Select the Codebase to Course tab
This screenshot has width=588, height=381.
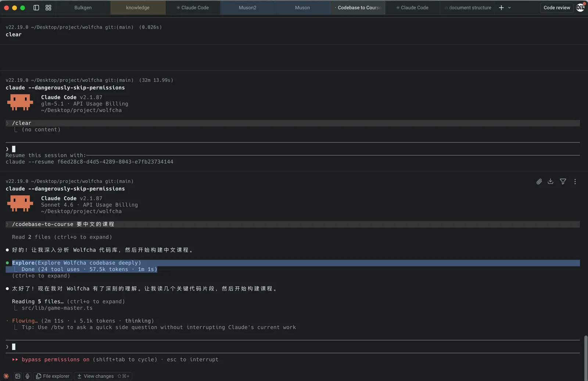coord(357,7)
